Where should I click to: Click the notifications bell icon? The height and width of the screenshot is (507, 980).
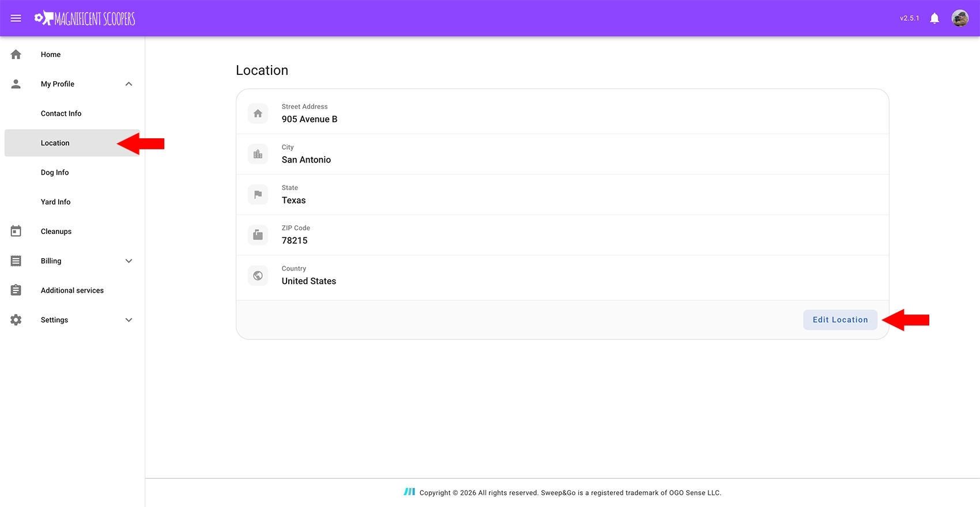[934, 18]
